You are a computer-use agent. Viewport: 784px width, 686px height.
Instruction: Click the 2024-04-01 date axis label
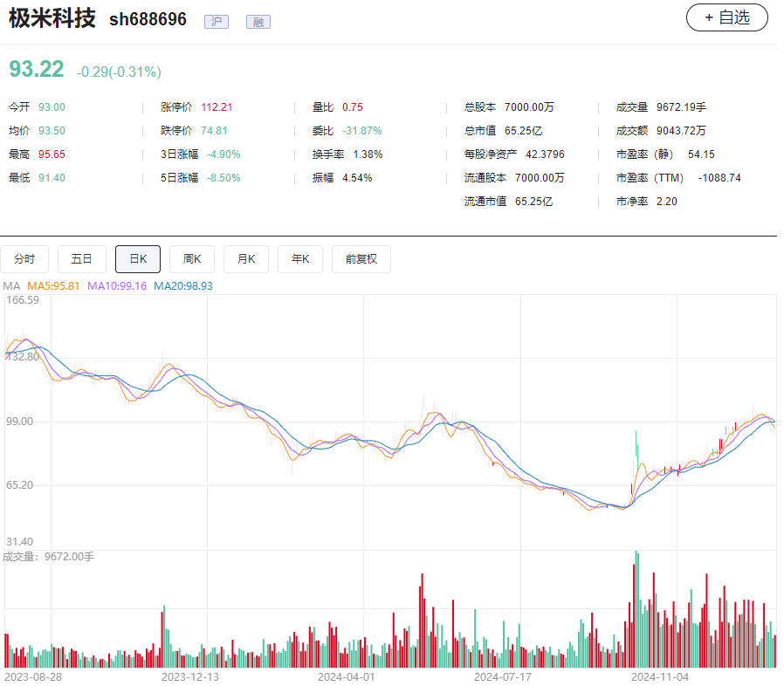pos(347,676)
